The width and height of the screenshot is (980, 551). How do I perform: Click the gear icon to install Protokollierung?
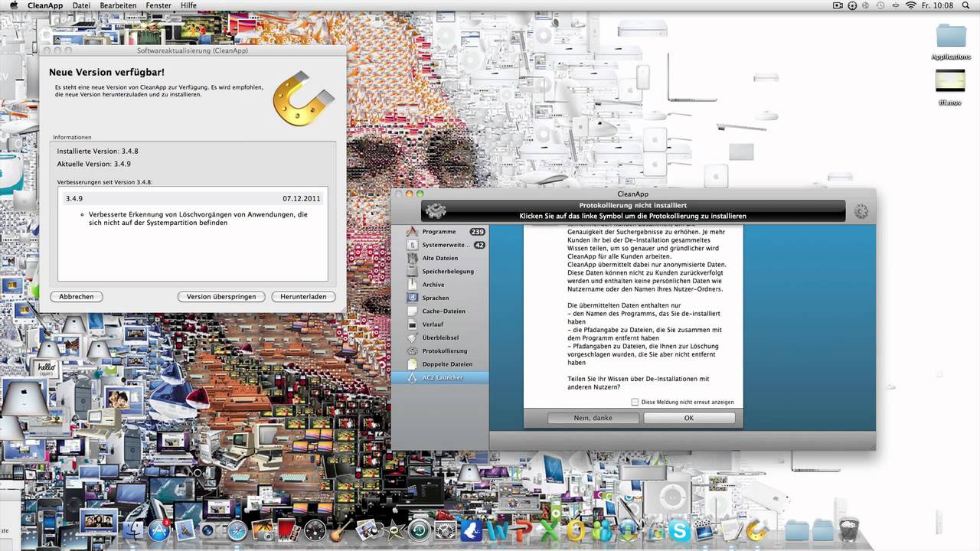[x=436, y=211]
